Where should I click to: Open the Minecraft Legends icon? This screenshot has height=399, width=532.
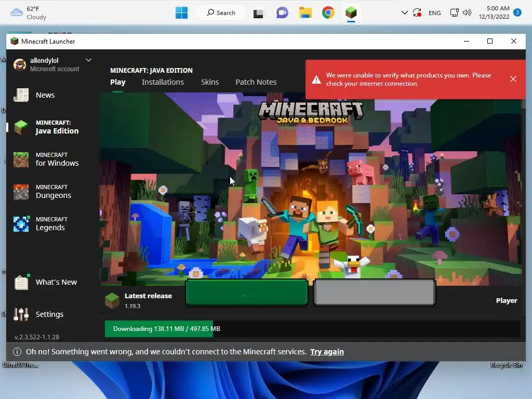21,224
